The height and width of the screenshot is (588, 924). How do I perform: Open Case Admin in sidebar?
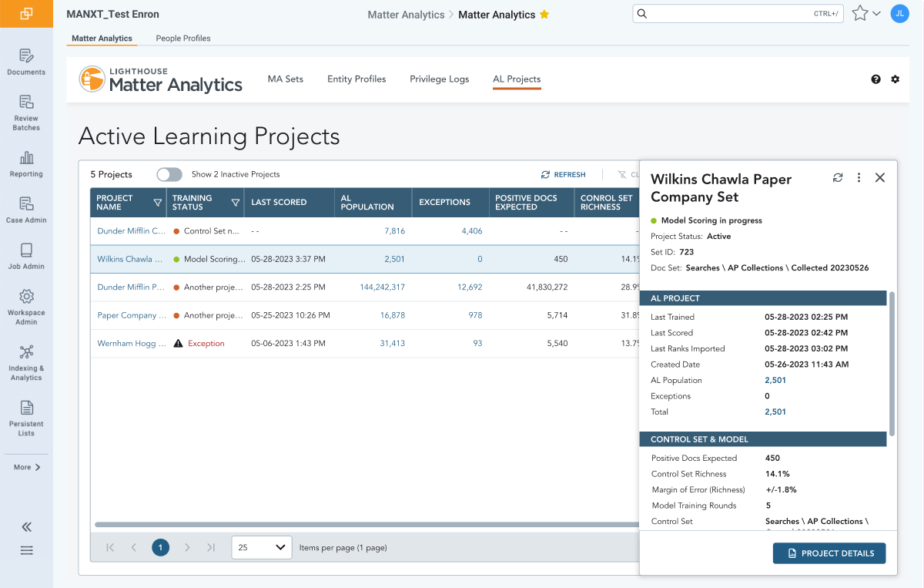(26, 210)
